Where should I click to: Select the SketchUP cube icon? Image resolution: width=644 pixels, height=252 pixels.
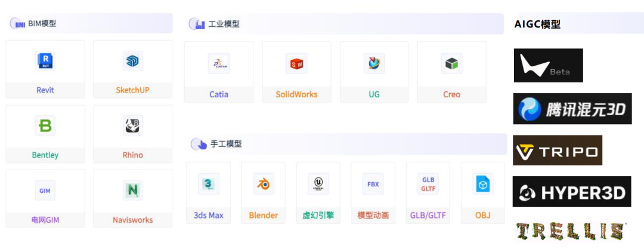(132, 61)
